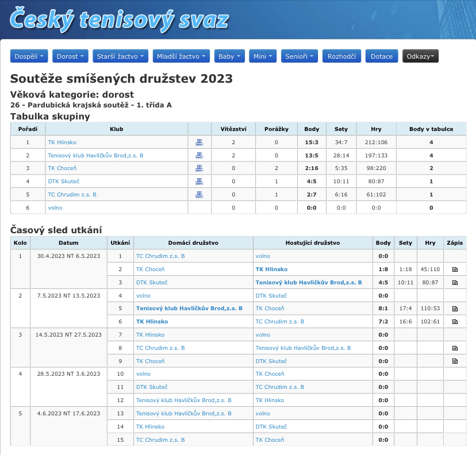Image resolution: width=476 pixels, height=455 pixels.
Task: Open away team TK Hlinsko in match 2
Action: coord(271,269)
